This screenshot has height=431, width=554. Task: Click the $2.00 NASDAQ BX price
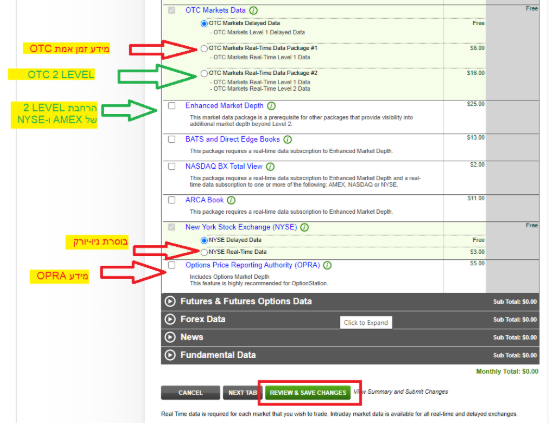coord(477,165)
